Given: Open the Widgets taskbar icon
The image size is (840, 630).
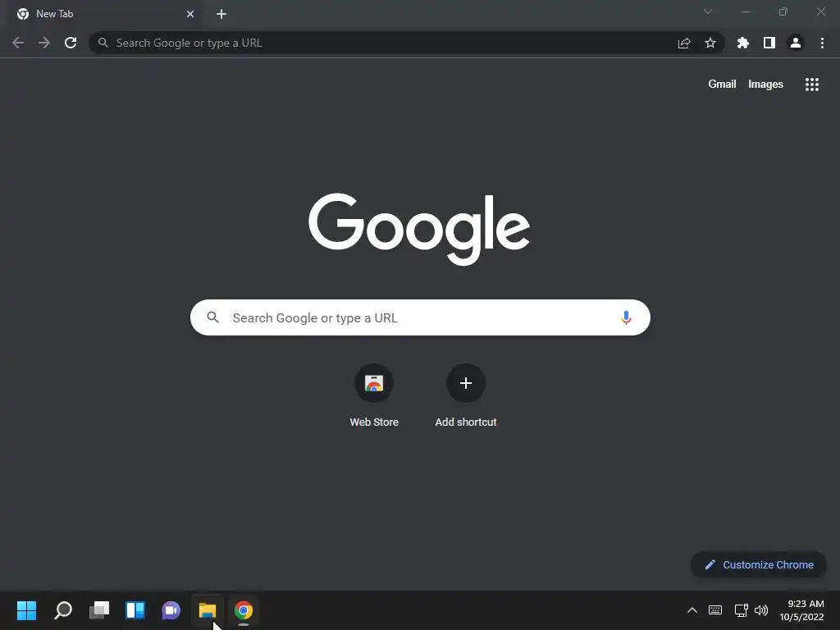Looking at the screenshot, I should click(x=135, y=610).
